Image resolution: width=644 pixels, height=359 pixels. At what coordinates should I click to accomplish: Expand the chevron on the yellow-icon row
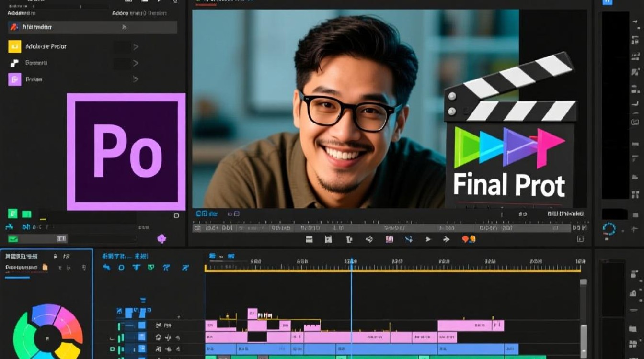coord(136,46)
